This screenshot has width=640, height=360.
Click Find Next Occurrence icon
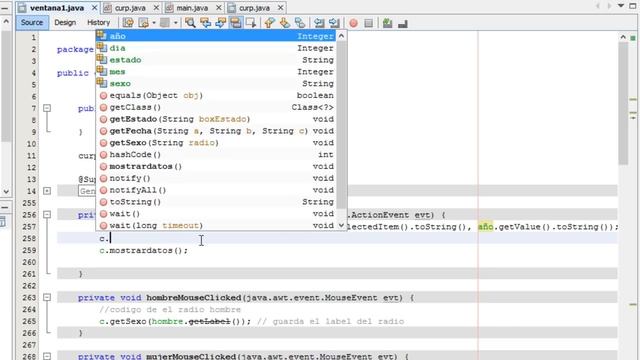(x=220, y=23)
